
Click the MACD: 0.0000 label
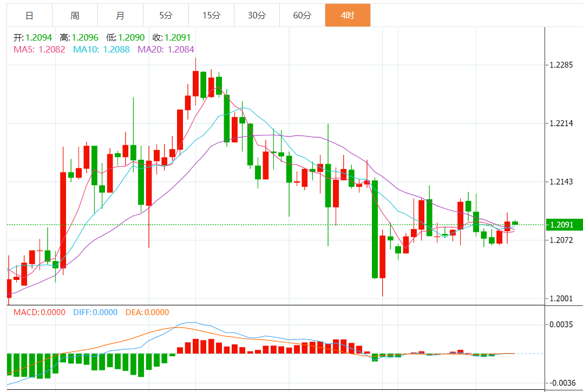40,312
